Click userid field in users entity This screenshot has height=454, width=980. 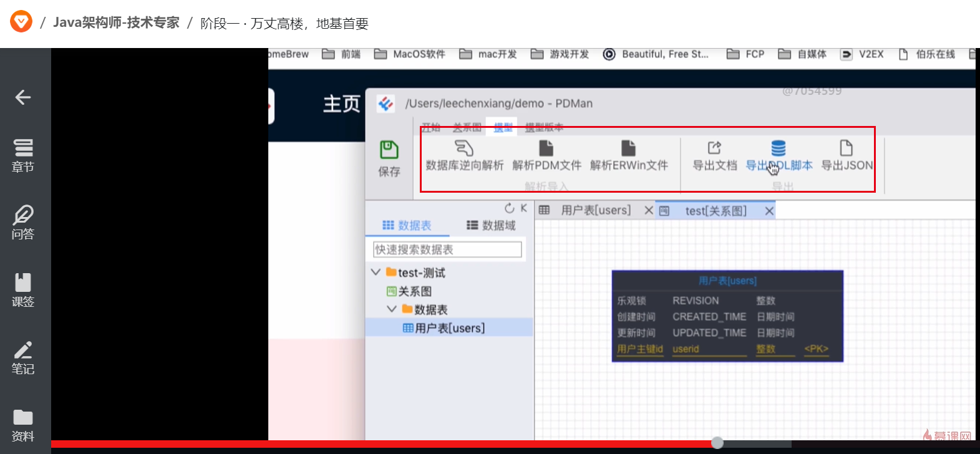[x=686, y=349]
